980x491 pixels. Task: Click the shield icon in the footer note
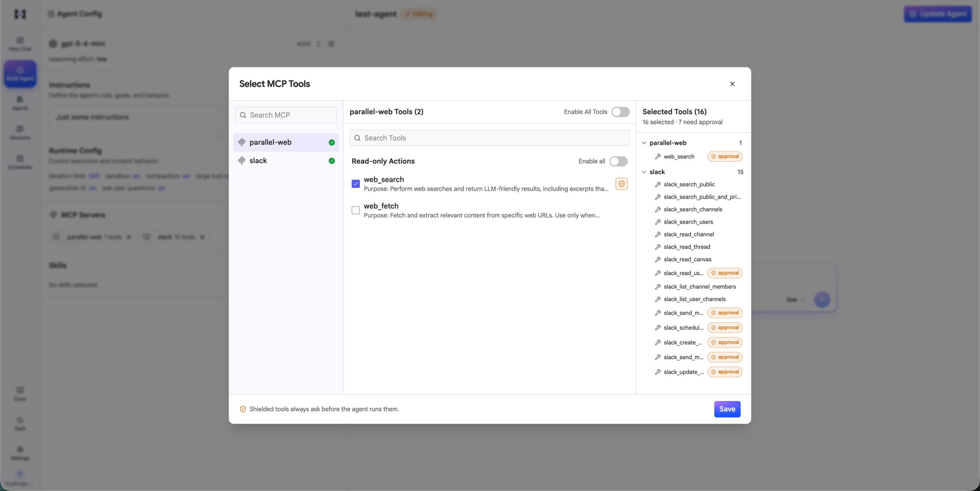[x=243, y=409]
